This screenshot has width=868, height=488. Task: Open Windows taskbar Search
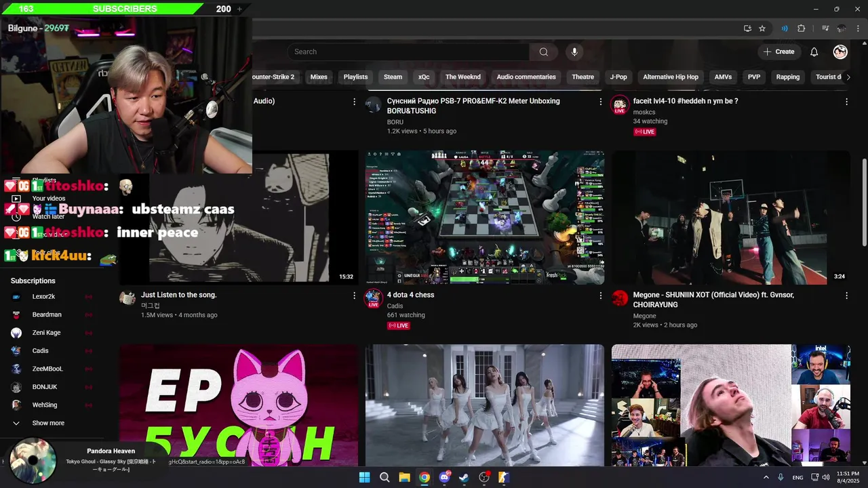click(384, 477)
